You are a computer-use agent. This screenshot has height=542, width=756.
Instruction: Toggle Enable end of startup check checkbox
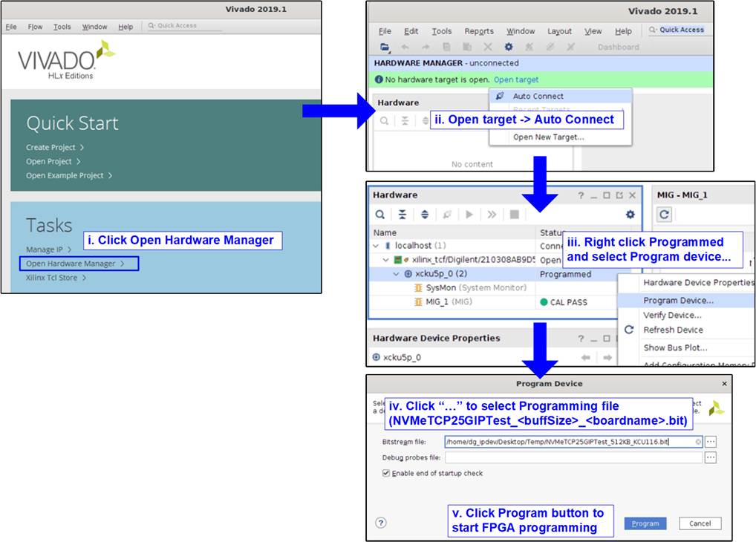click(386, 474)
